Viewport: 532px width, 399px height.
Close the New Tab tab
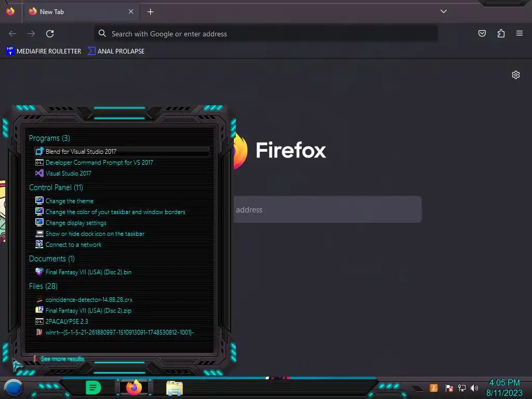(131, 11)
